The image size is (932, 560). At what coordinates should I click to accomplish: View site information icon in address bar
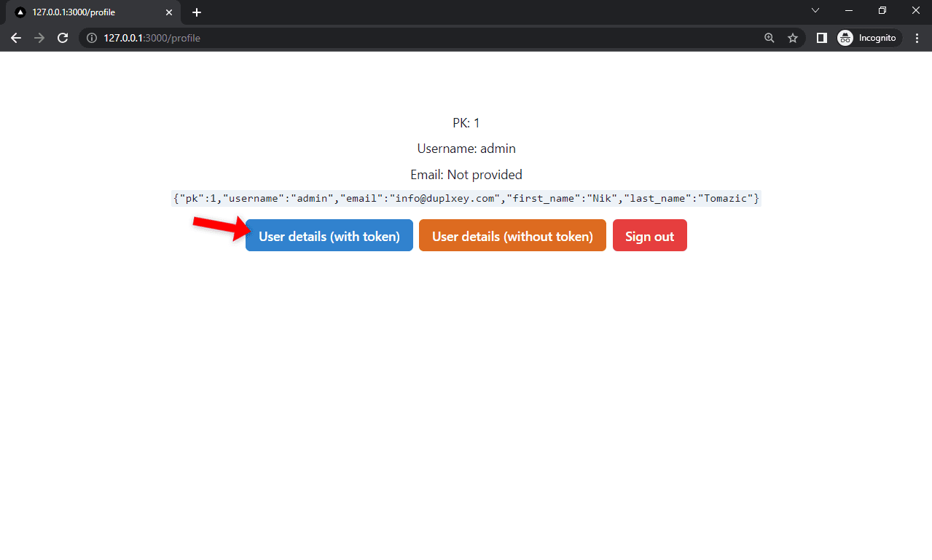[92, 38]
